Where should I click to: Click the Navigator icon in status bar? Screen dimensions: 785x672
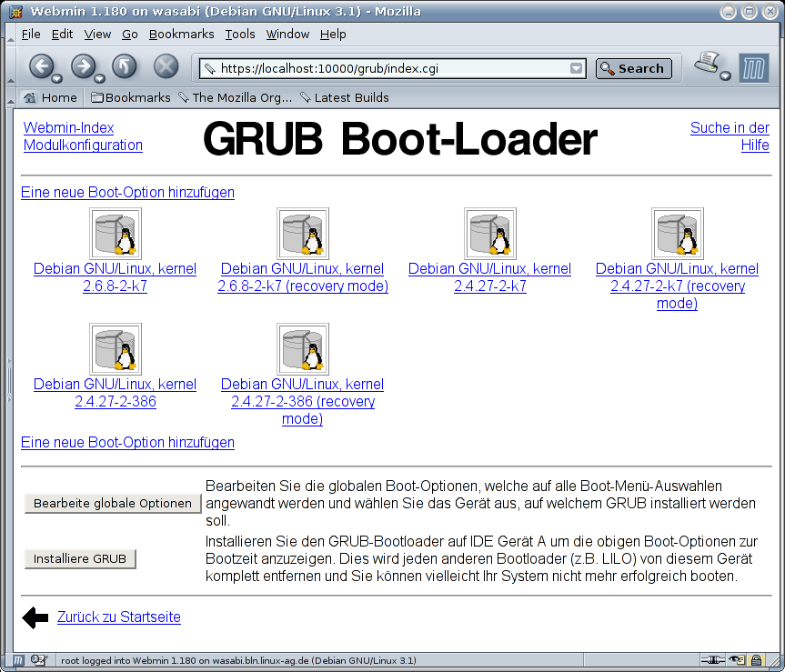[x=18, y=660]
